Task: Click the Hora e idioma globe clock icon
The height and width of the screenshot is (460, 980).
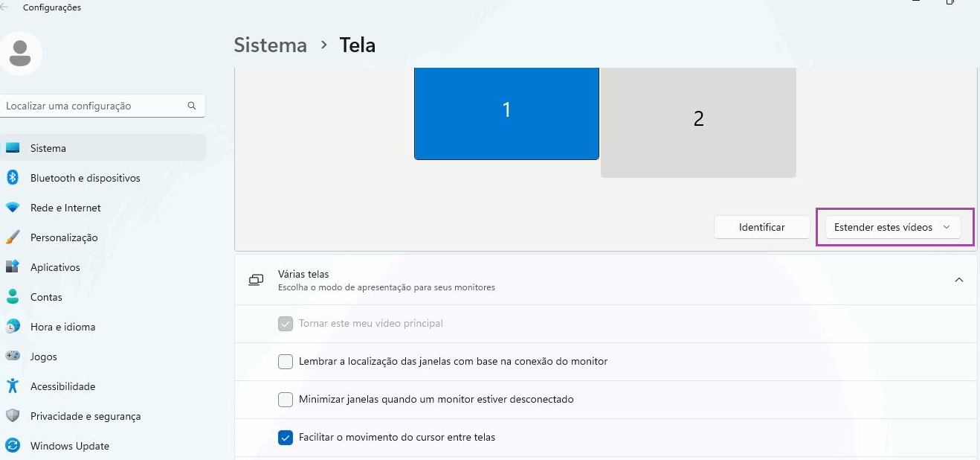Action: 12,326
